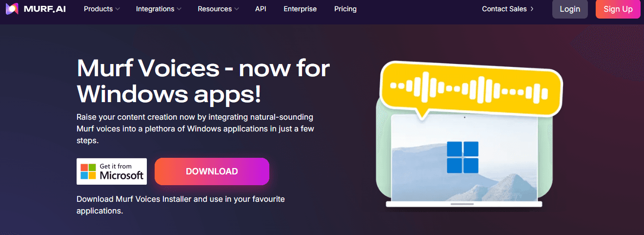
Task: Click the gradient DOWNLOAD button
Action: click(x=212, y=171)
